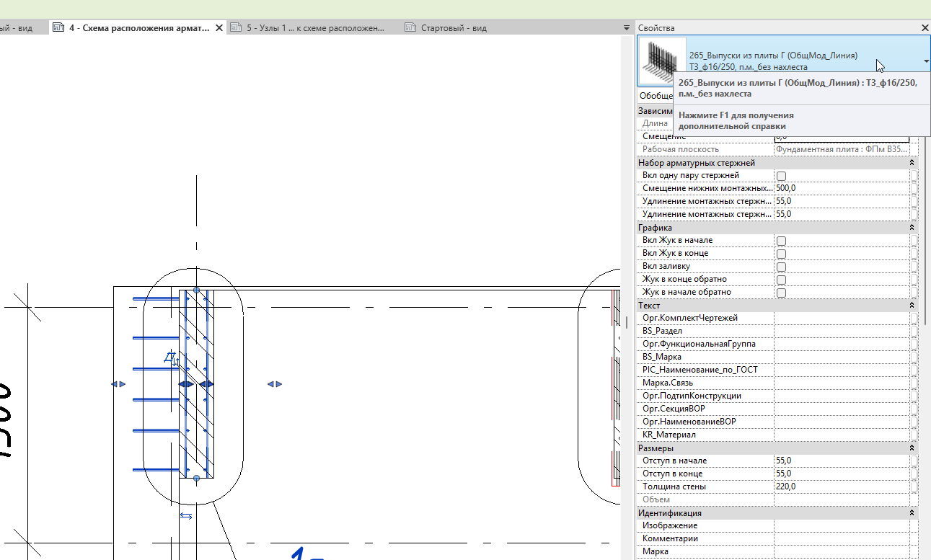Click the flip work plane control icon

[172, 358]
